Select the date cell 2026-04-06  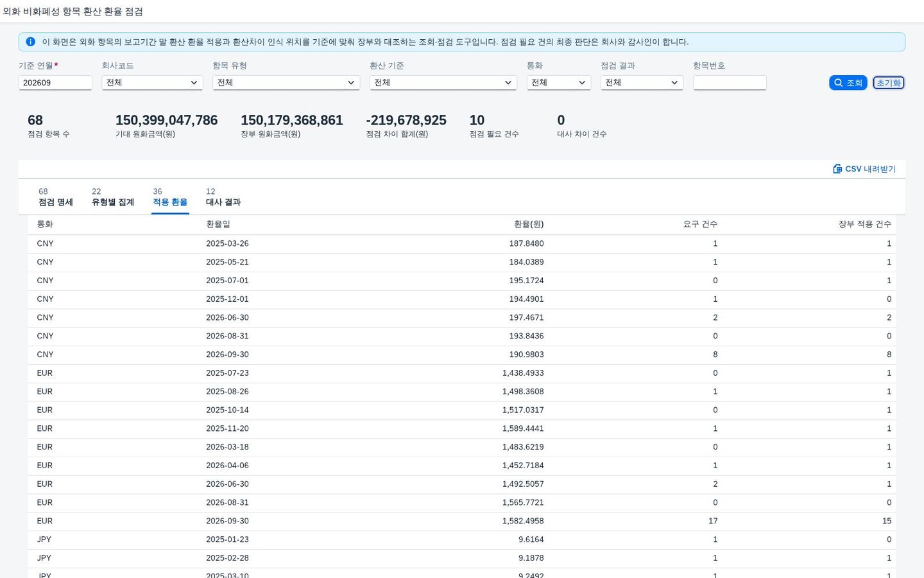(227, 466)
